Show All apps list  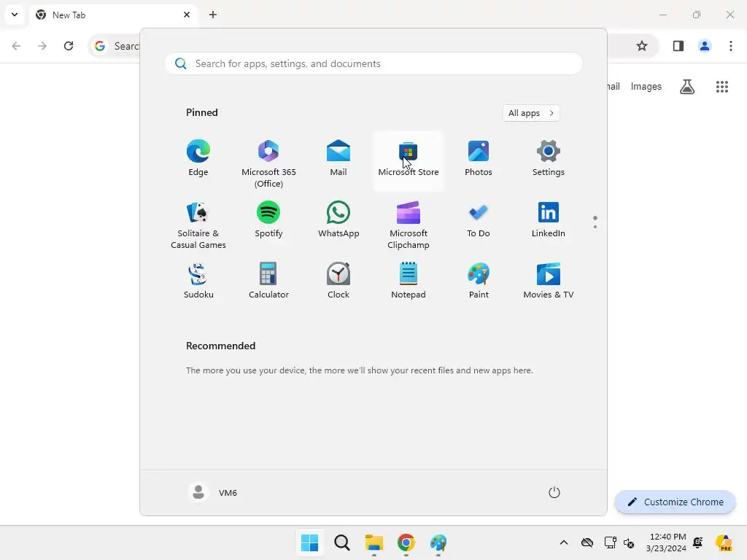(531, 113)
